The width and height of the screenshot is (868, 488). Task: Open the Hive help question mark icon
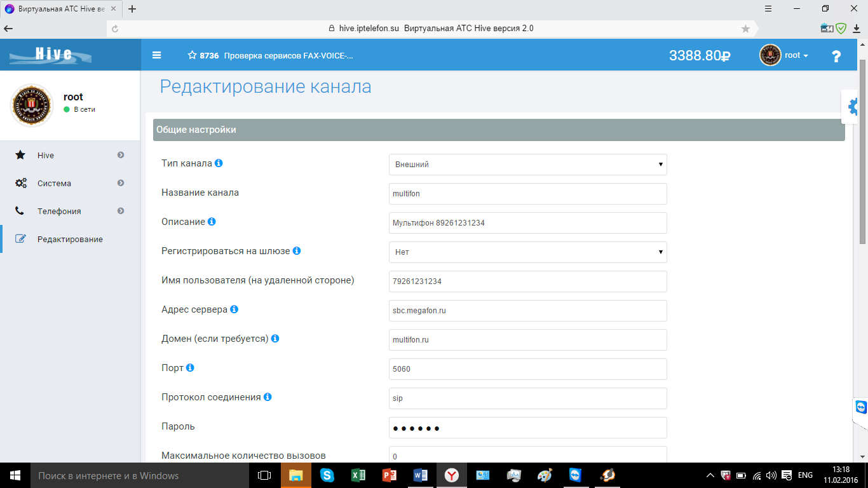(x=836, y=55)
